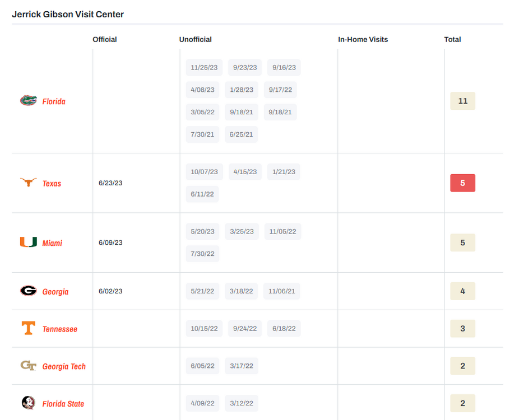
Task: Click Florida's total visits badge showing 11
Action: (x=462, y=101)
